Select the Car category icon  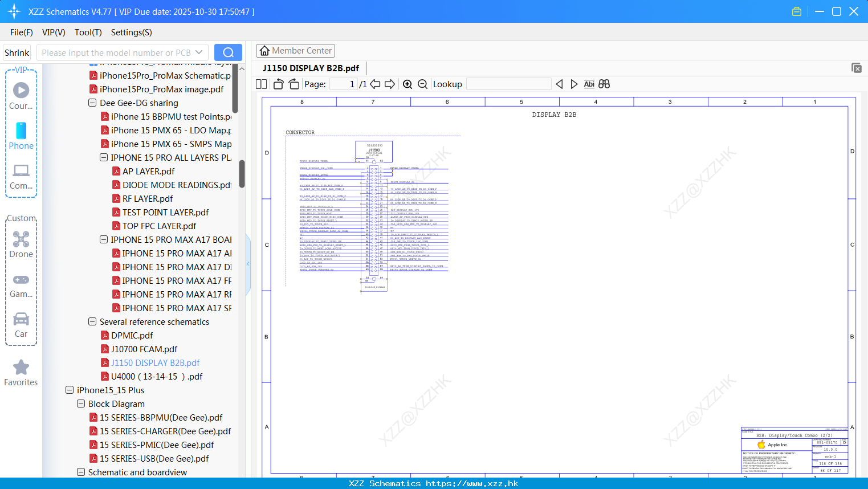click(x=21, y=319)
